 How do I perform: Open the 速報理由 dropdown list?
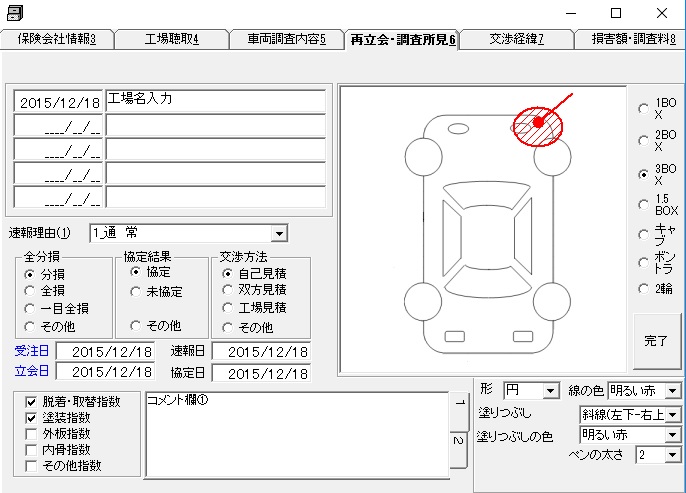coord(278,233)
